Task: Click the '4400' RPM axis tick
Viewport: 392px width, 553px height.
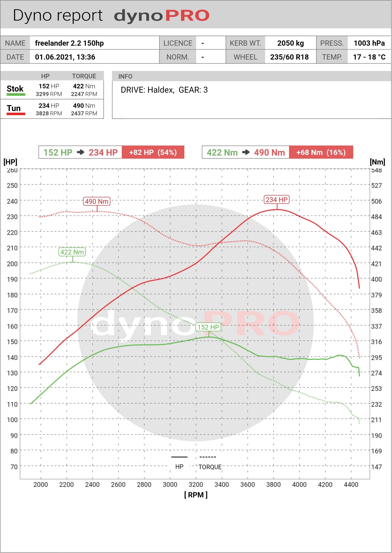Action: point(351,485)
